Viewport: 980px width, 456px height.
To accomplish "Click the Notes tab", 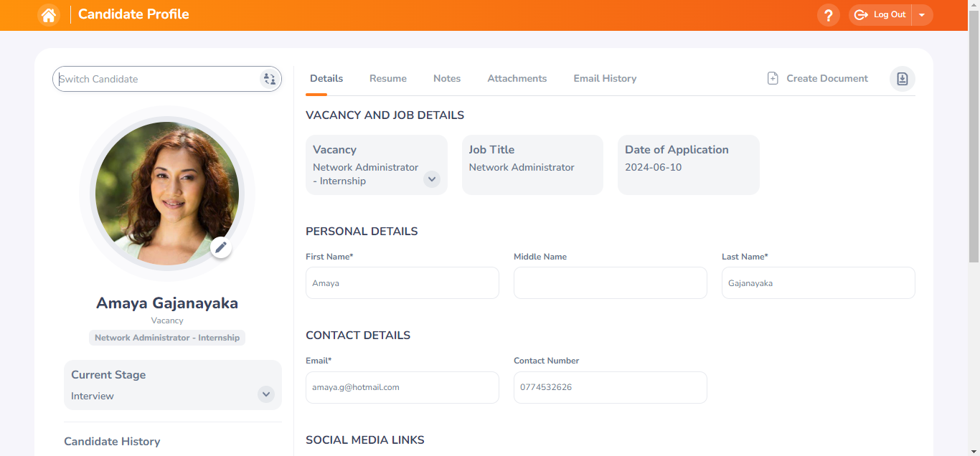I will click(x=447, y=78).
